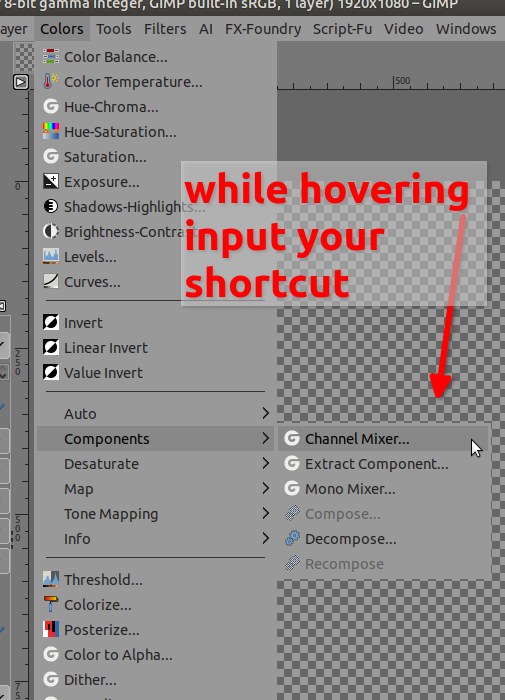Click the Extract Component G icon
Screen dimensions: 505x700
click(292, 463)
